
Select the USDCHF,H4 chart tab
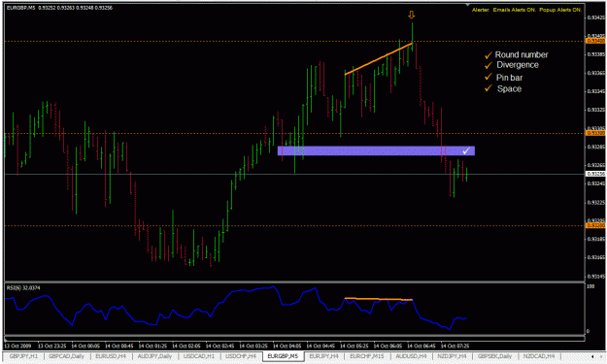click(x=241, y=356)
